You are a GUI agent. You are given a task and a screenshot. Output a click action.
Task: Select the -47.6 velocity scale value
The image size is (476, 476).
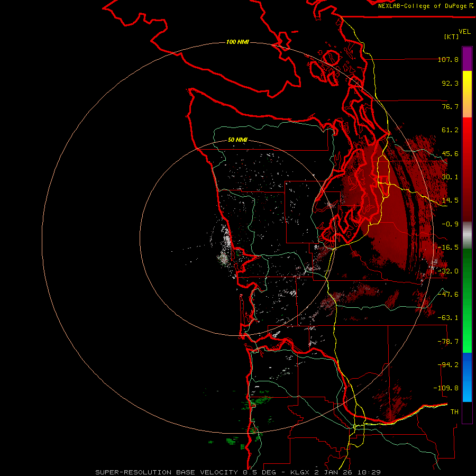click(x=448, y=295)
